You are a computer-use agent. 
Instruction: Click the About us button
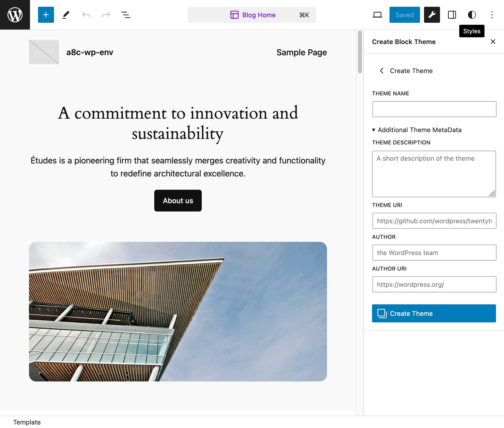(x=178, y=200)
